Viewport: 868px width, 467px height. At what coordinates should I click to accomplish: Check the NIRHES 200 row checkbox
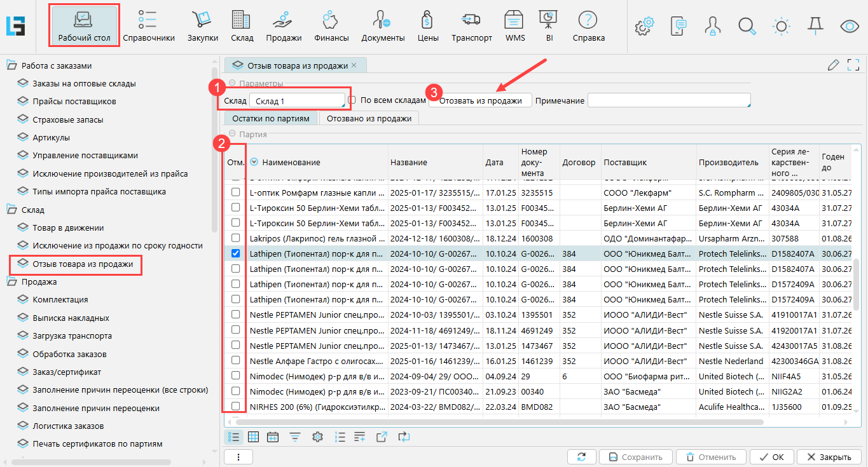point(235,406)
